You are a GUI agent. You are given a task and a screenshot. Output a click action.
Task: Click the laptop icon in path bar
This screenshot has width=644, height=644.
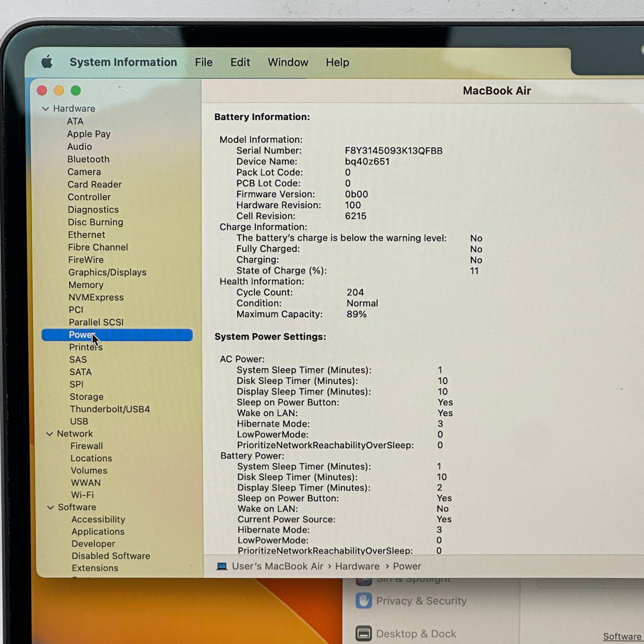click(222, 566)
